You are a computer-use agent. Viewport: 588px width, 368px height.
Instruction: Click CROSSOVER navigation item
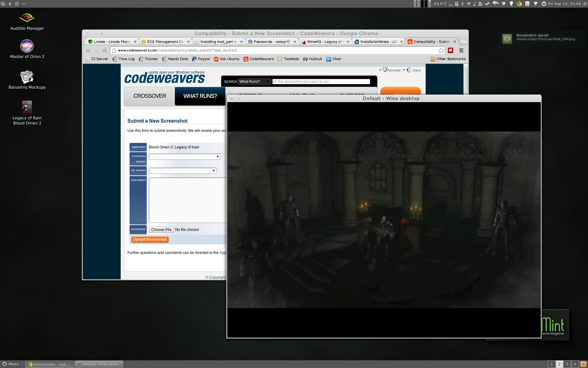click(149, 96)
